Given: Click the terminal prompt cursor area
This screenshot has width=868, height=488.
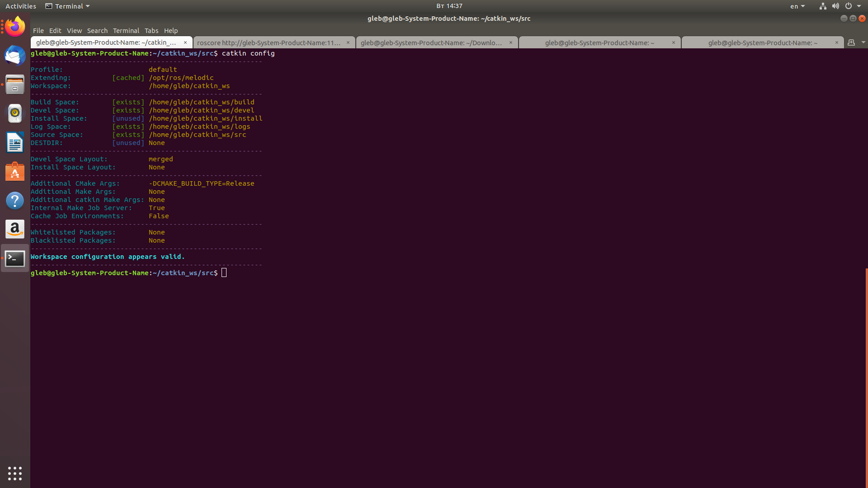Looking at the screenshot, I should (x=224, y=272).
